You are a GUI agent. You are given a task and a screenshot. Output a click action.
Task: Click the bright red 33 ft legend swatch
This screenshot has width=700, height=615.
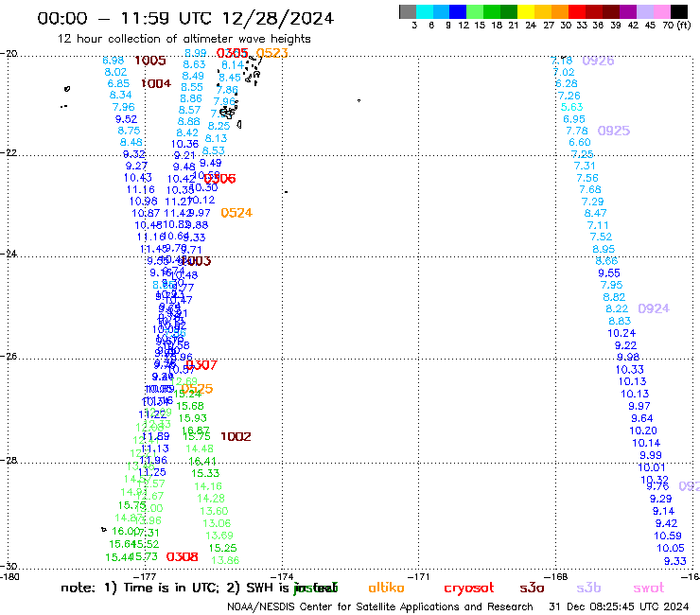coord(577,11)
